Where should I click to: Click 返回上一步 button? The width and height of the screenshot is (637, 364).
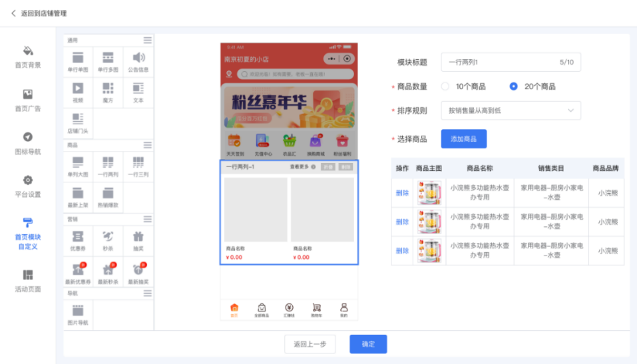[310, 344]
